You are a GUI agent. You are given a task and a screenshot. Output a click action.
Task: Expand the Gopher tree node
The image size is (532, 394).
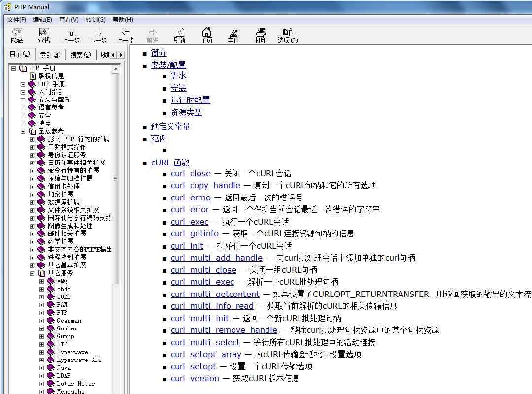pyautogui.click(x=41, y=328)
